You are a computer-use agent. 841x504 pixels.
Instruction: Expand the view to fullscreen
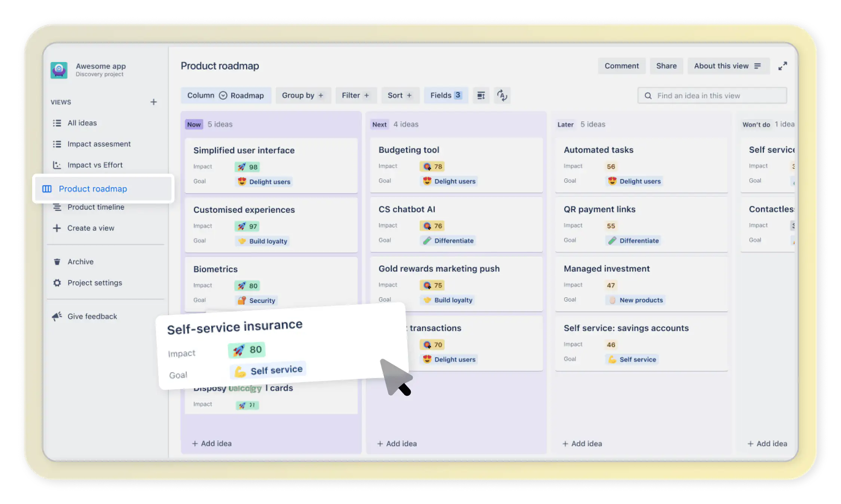783,66
